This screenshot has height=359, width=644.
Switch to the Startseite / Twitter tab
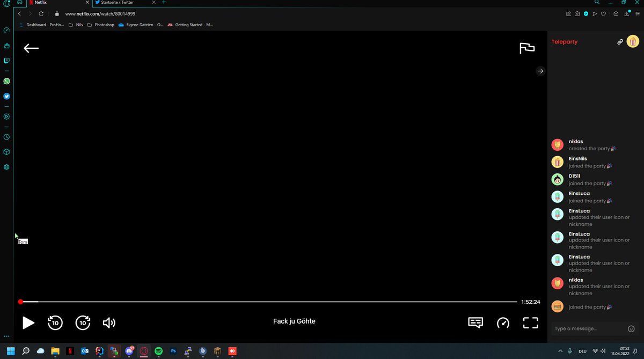tap(119, 2)
